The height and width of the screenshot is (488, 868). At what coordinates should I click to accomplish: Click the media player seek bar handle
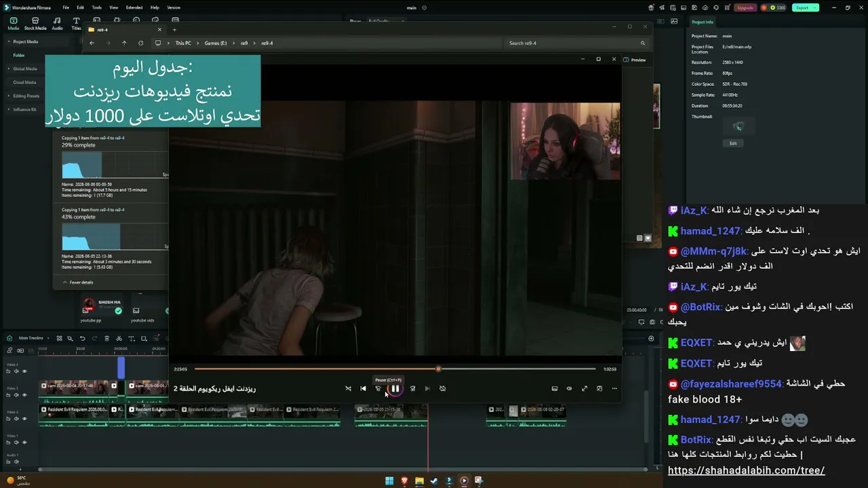pos(439,369)
